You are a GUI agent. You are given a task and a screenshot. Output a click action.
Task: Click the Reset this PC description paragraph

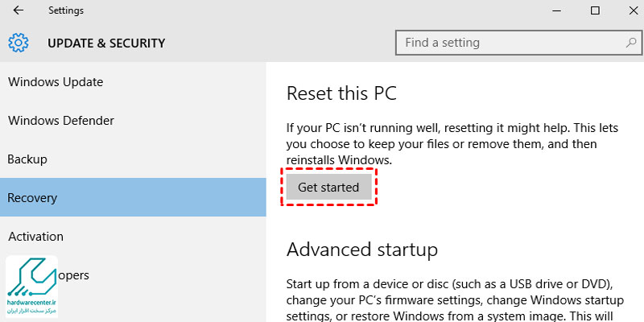click(452, 144)
